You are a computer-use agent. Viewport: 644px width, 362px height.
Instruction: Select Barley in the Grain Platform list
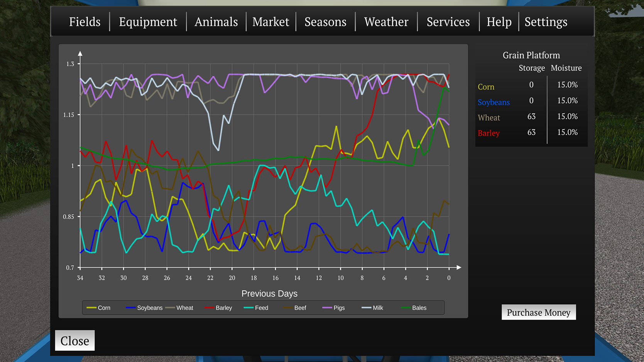coord(488,133)
